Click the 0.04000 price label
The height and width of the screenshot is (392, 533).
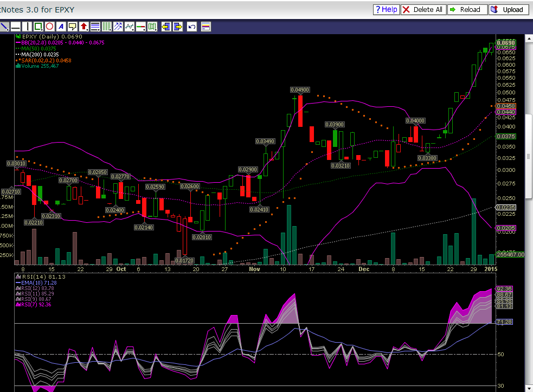pyautogui.click(x=415, y=121)
